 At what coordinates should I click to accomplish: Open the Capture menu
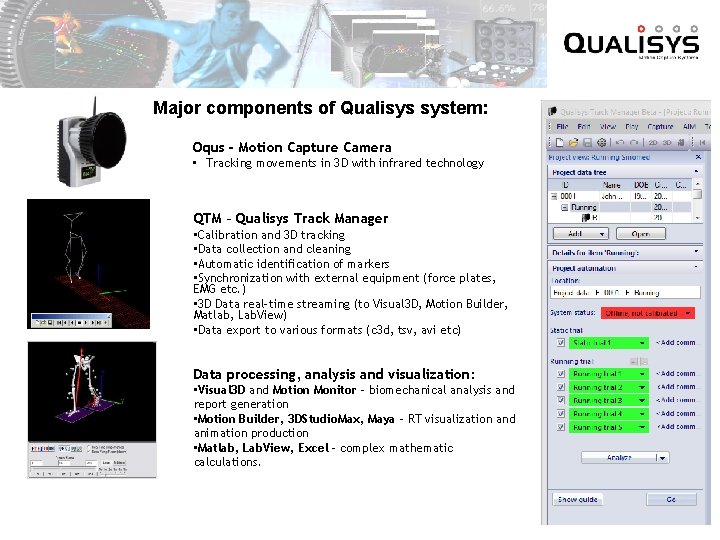(660, 126)
